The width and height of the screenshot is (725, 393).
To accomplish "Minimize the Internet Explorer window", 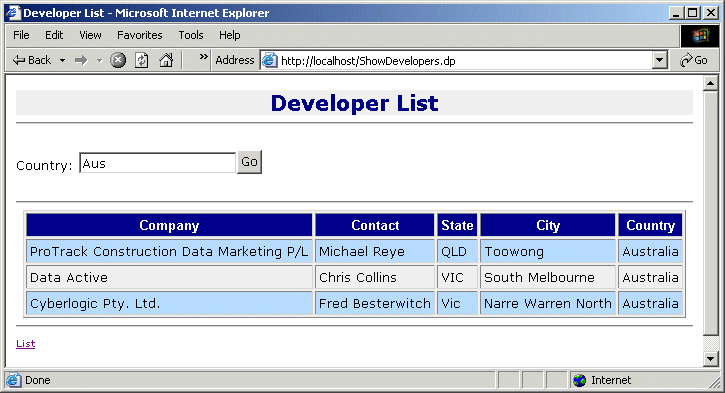I will [676, 13].
